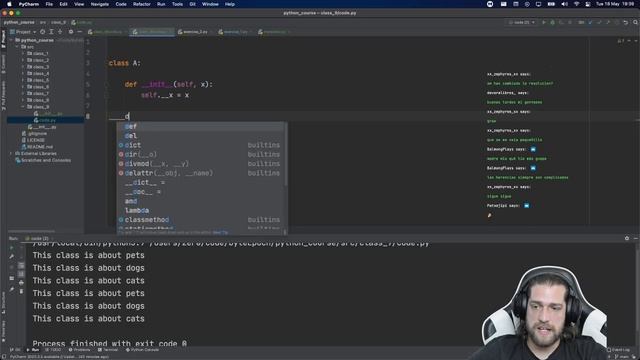Open Search Everywhere magnifier icon

(x=635, y=22)
